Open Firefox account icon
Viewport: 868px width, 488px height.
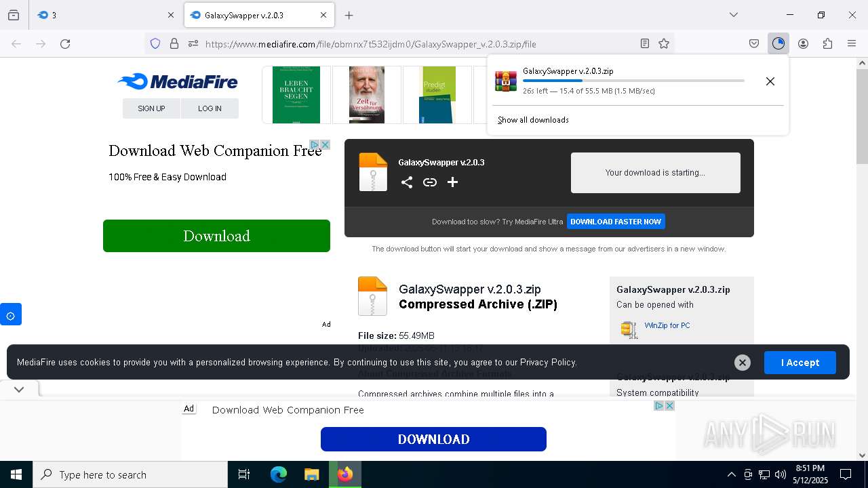[803, 43]
